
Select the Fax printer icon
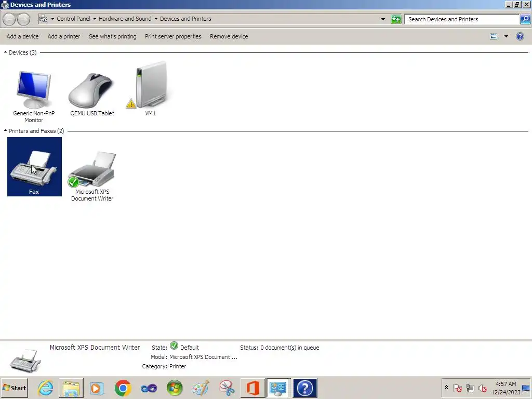tap(34, 167)
